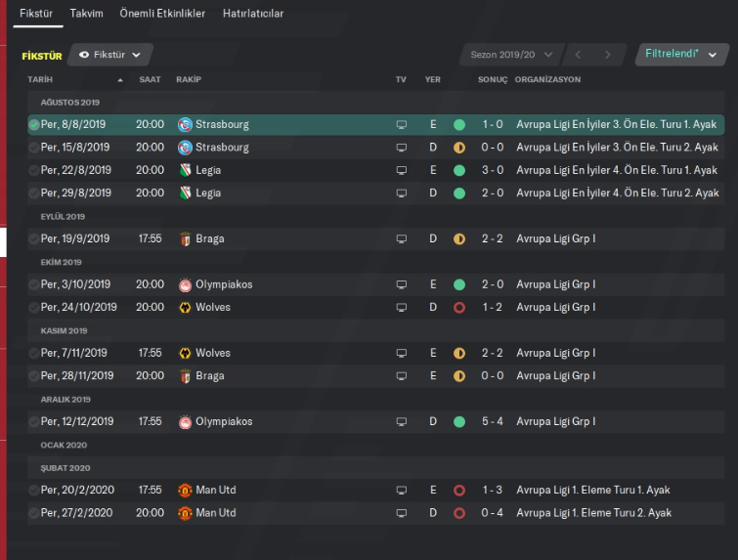The image size is (738, 560).
Task: Click the Man Utd badge on 20/2/2020
Action: coord(185,490)
